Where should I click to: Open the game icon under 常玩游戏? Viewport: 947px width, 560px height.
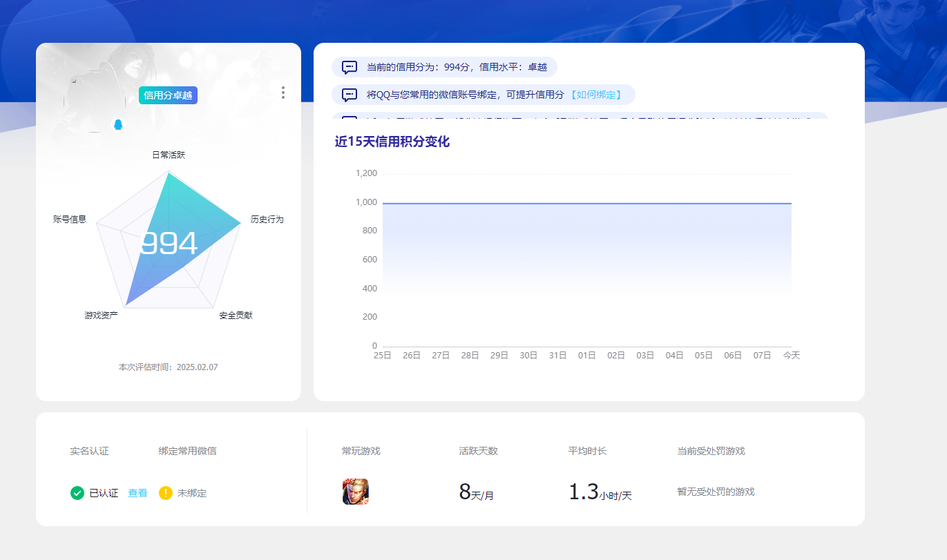pyautogui.click(x=356, y=492)
